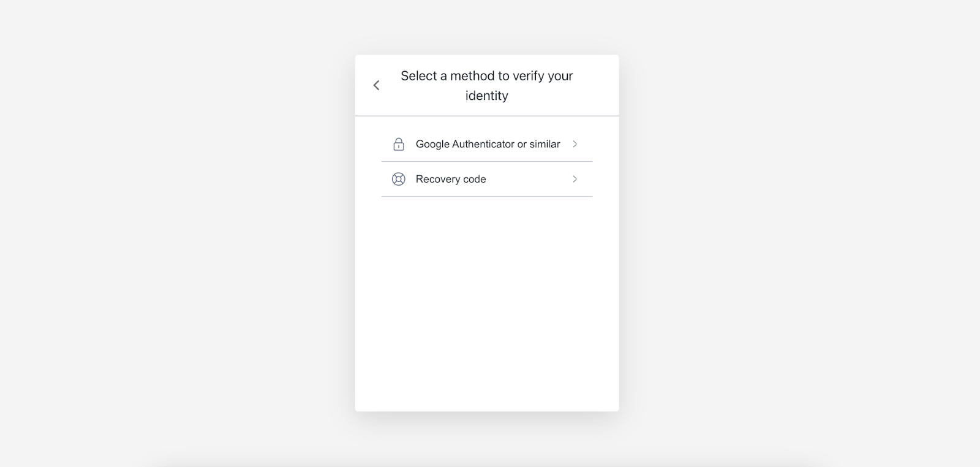Tap the lock symbol in the first option

[399, 144]
